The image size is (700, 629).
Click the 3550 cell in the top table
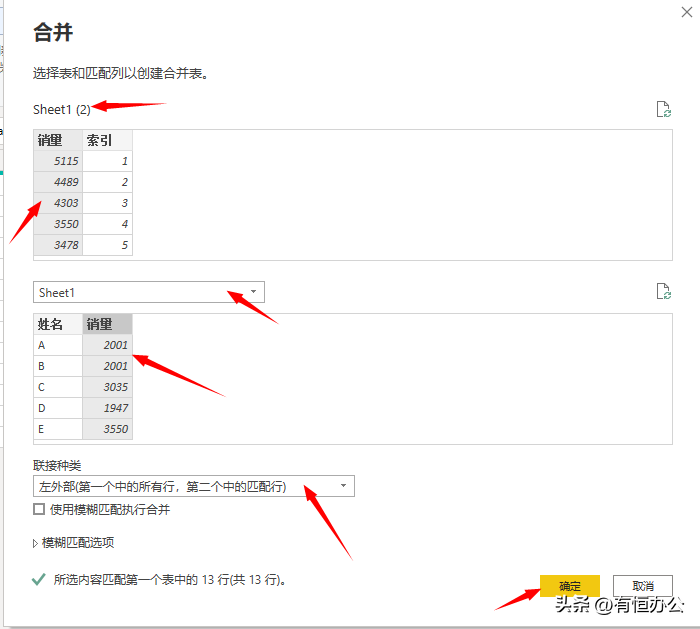click(x=58, y=224)
